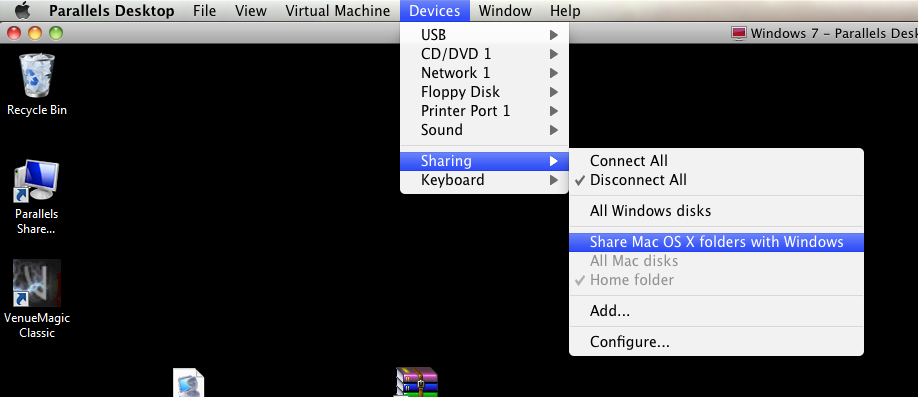Expand the USB submenu

(x=484, y=35)
